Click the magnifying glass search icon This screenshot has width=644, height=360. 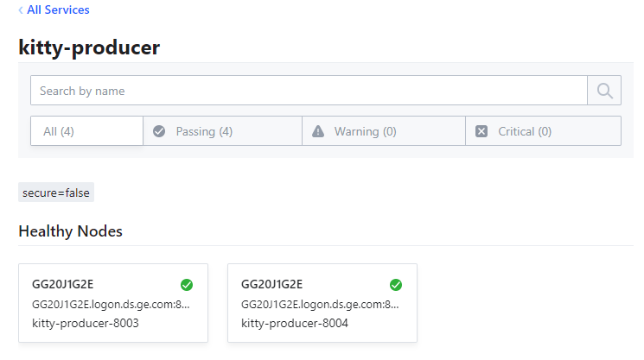(x=604, y=91)
